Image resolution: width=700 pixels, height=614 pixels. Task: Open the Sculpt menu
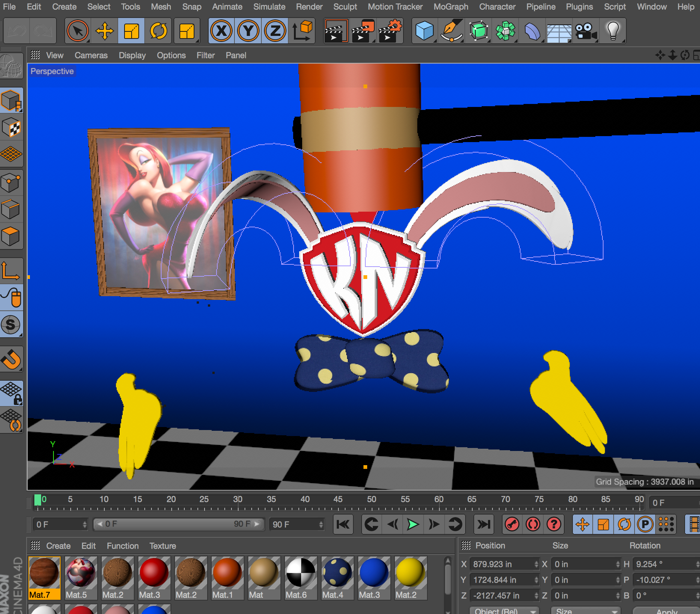[x=345, y=7]
